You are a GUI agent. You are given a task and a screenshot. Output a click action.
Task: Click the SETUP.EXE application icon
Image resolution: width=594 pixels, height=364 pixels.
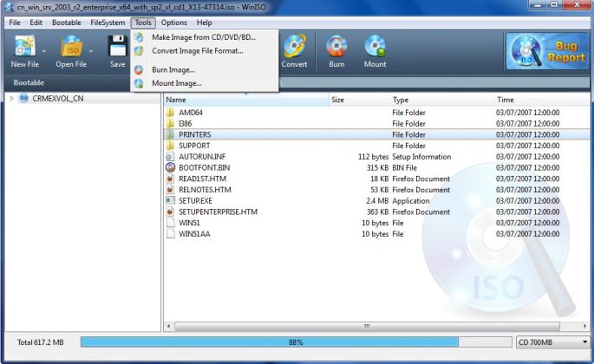pos(171,200)
